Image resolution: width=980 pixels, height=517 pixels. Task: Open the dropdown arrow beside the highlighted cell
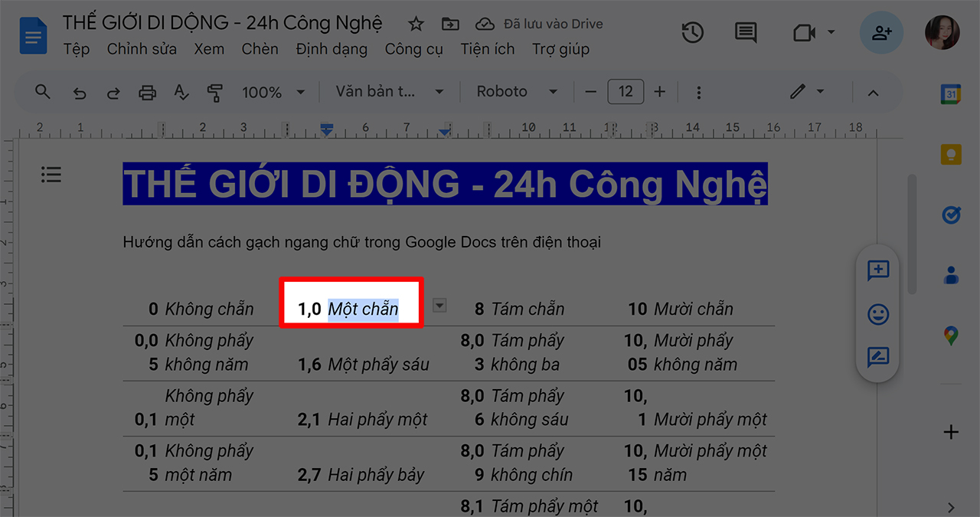(x=439, y=305)
